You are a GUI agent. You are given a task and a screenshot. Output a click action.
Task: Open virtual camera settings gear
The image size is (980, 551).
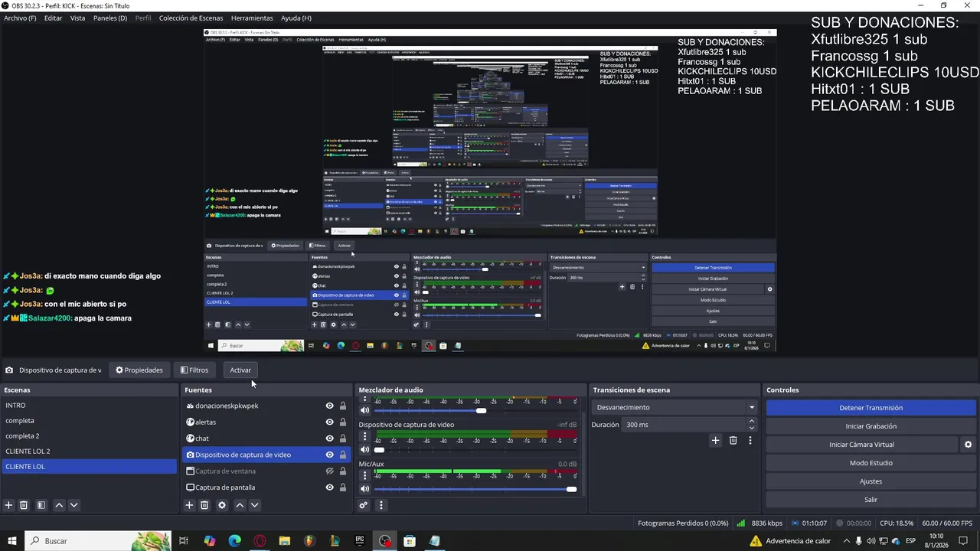(968, 445)
